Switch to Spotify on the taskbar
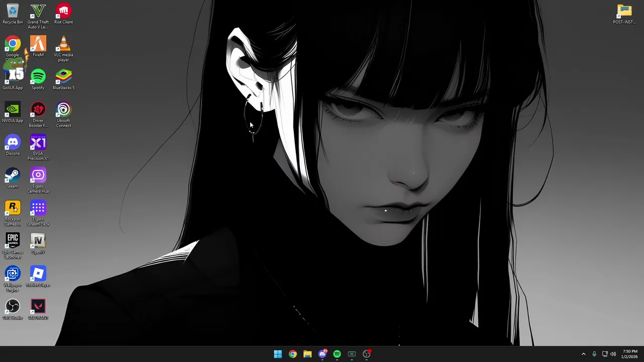Viewport: 644px width, 362px height. (x=337, y=354)
